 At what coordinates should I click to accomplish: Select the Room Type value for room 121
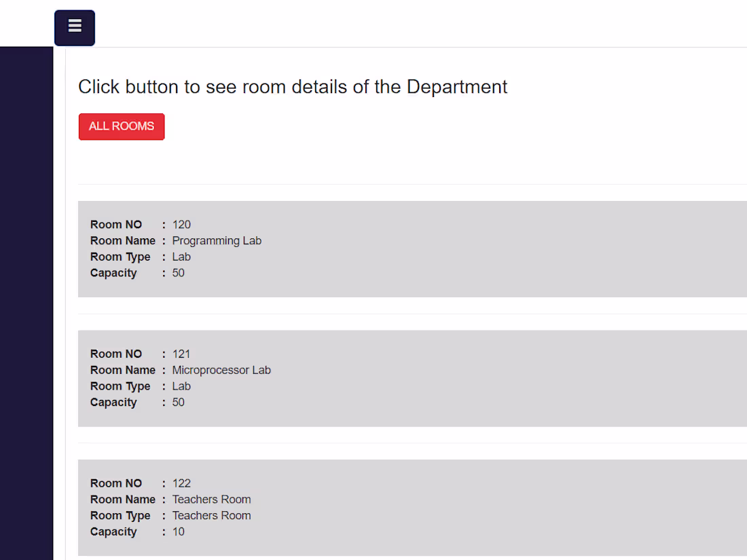pyautogui.click(x=181, y=386)
